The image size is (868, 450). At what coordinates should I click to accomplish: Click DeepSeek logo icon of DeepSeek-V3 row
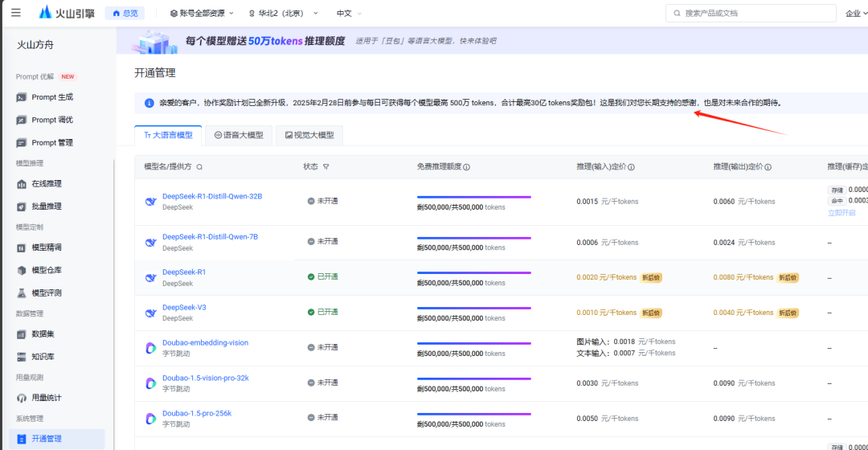(x=150, y=313)
